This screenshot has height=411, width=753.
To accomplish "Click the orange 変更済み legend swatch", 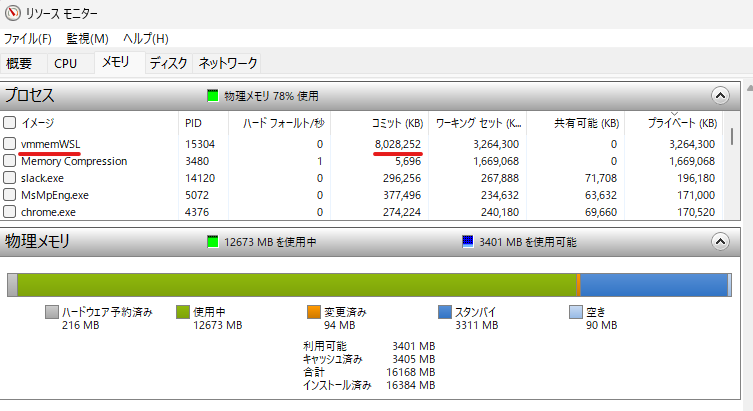I will point(314,312).
